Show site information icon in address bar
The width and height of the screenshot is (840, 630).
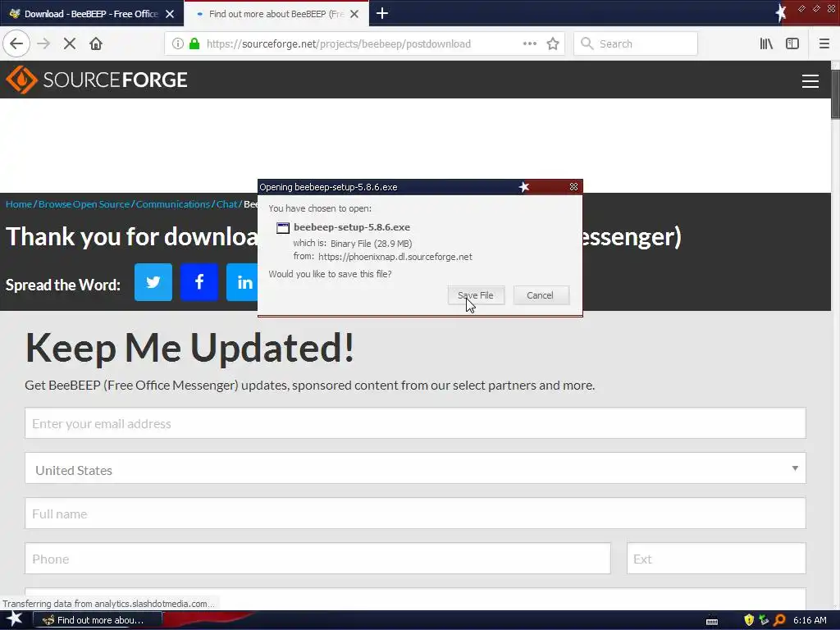pos(178,43)
